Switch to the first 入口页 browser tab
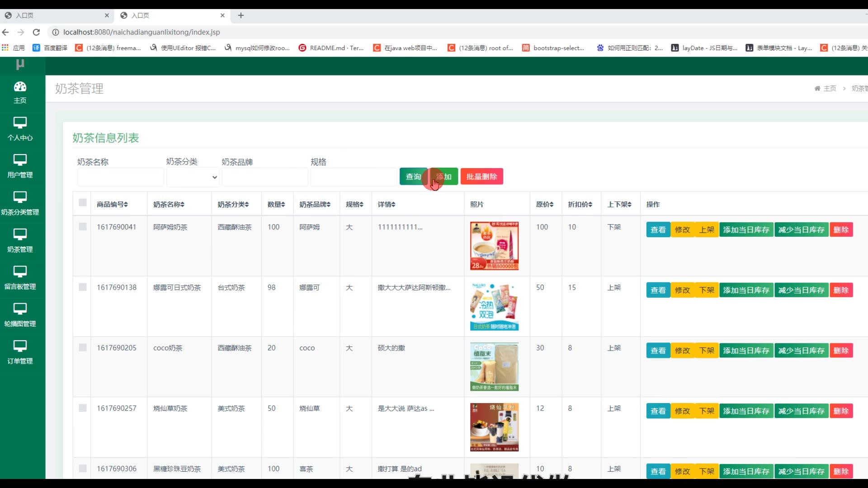Screen dimensions: 868x488 (x=54, y=15)
